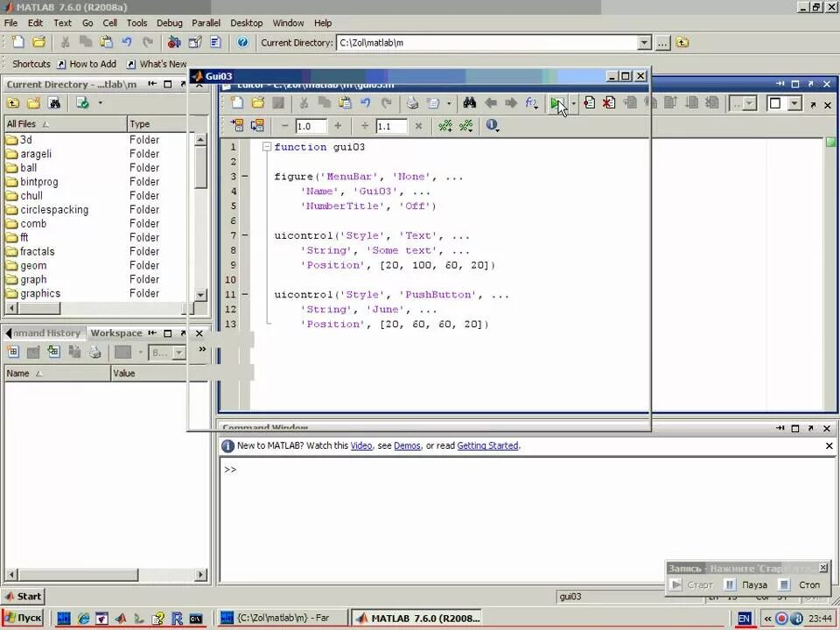Click increment plus button beside 1.0 field
The image size is (840, 630).
click(338, 126)
